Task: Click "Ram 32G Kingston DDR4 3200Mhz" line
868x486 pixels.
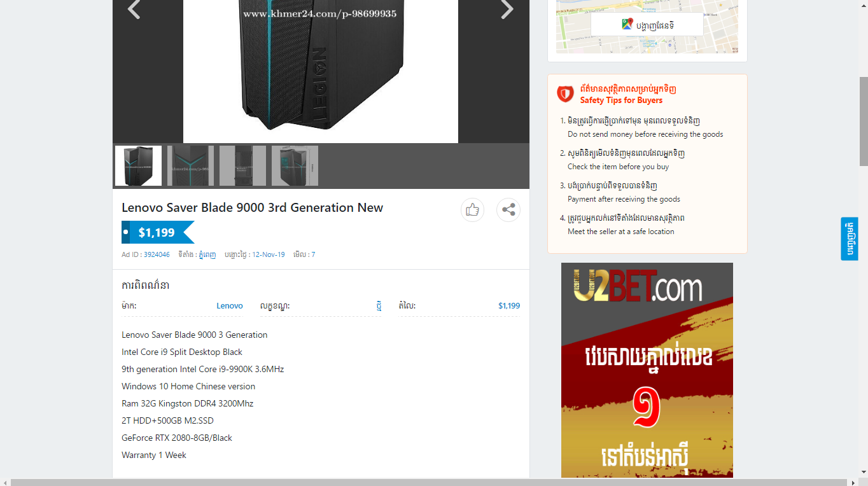Action: click(187, 403)
